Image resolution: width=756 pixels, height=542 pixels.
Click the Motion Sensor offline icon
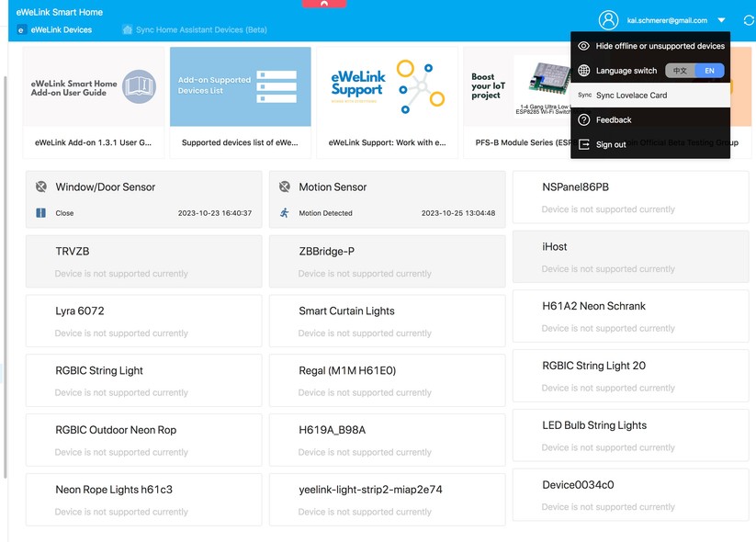click(x=285, y=186)
